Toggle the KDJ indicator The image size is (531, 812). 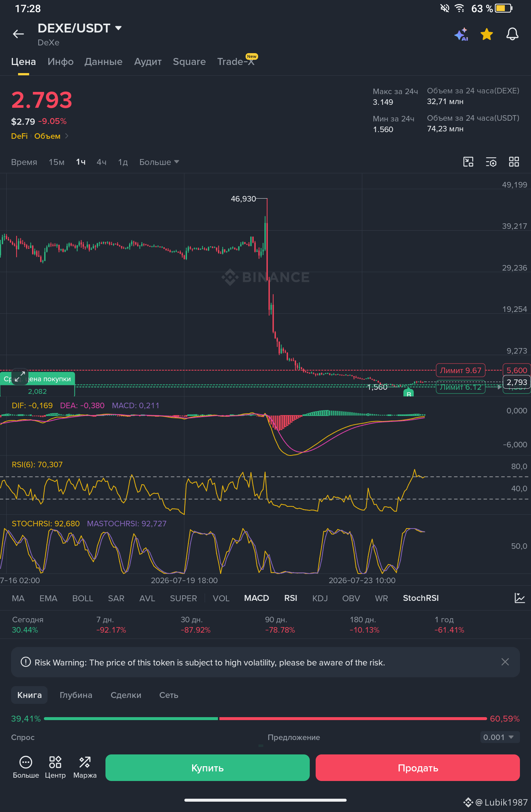pos(320,598)
